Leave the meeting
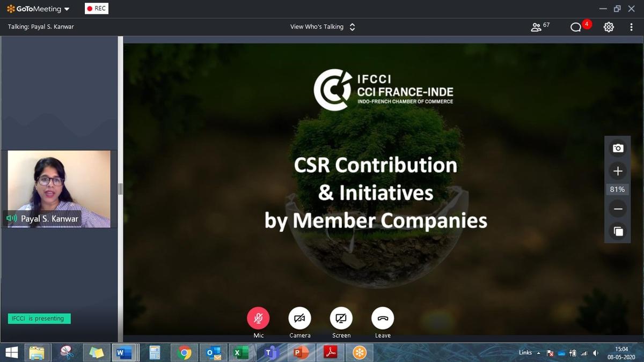 tap(383, 319)
